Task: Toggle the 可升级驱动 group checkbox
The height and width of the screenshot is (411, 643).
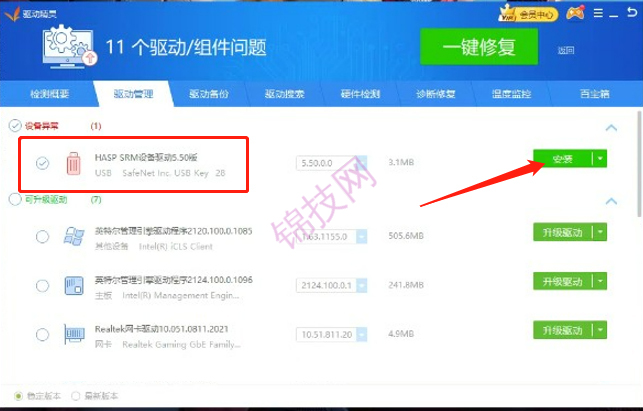Action: click(15, 199)
